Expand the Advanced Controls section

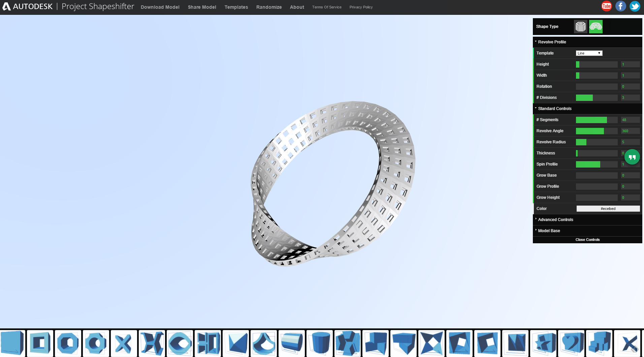click(555, 219)
